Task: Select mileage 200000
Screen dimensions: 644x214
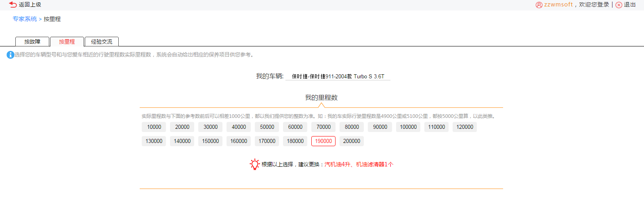Action: pyautogui.click(x=352, y=141)
